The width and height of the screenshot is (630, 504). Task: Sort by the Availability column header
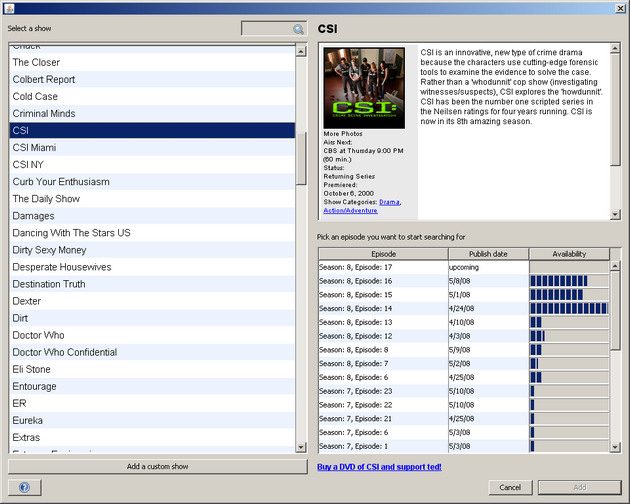569,254
